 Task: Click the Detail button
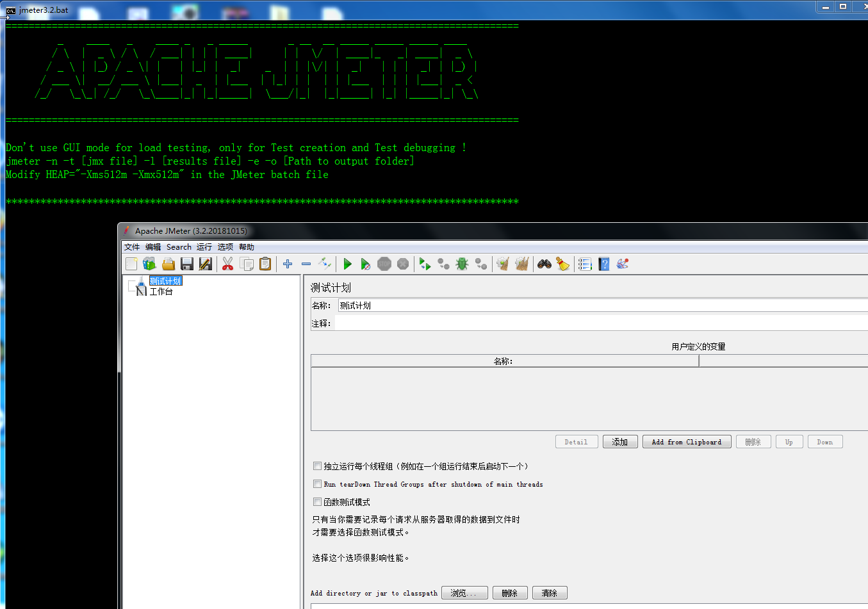[x=577, y=442]
